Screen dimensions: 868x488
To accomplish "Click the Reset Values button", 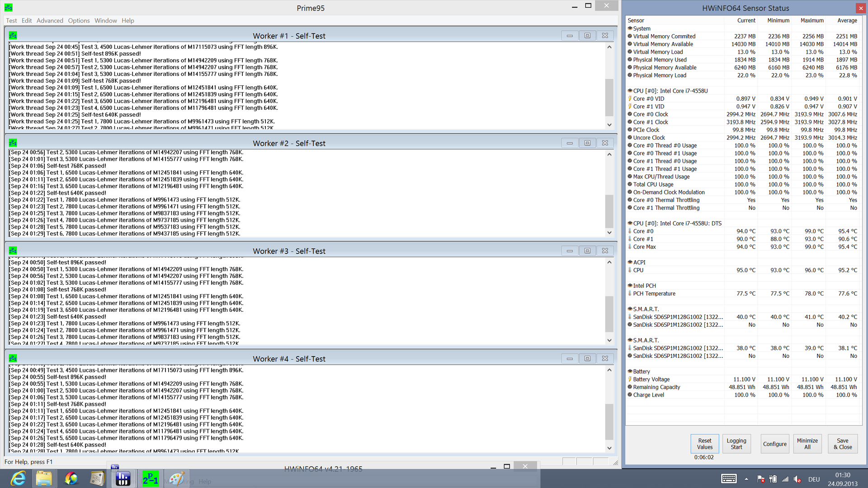I will (704, 444).
